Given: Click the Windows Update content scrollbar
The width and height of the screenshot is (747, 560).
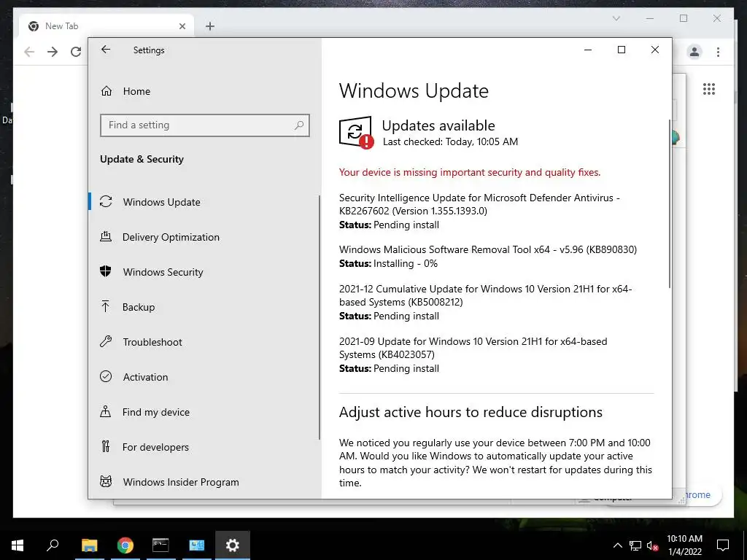Looking at the screenshot, I should (x=670, y=203).
